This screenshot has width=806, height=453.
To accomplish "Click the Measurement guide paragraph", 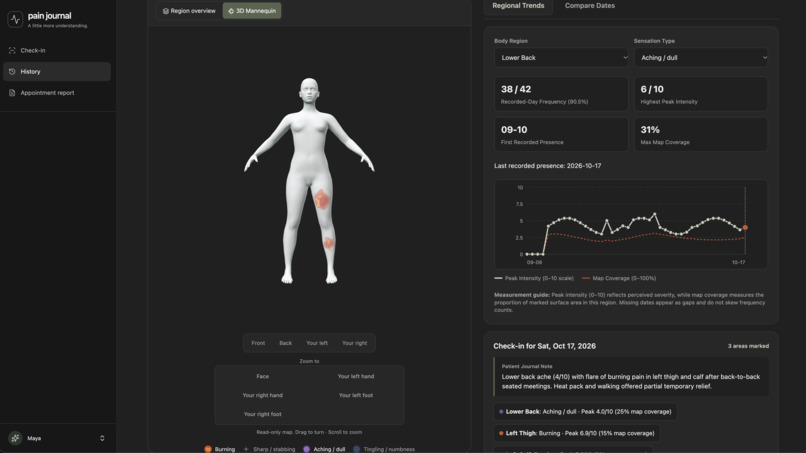I will point(630,302).
